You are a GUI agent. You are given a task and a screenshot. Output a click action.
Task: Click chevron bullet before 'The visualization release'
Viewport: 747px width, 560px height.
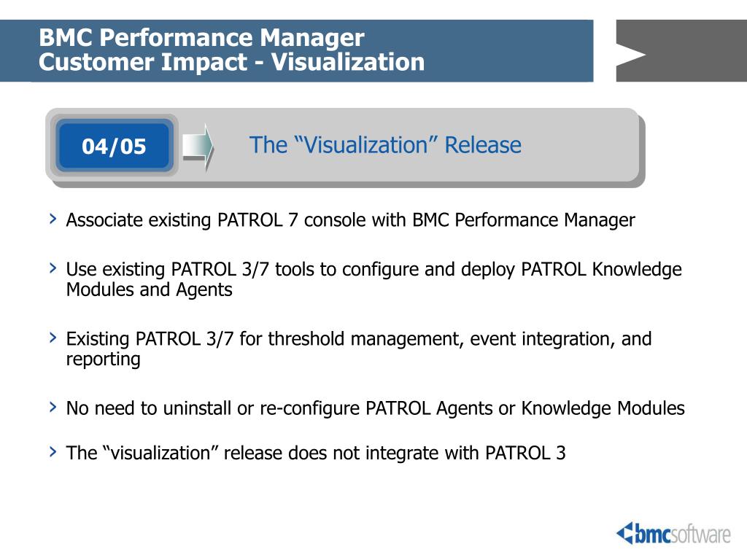(53, 451)
